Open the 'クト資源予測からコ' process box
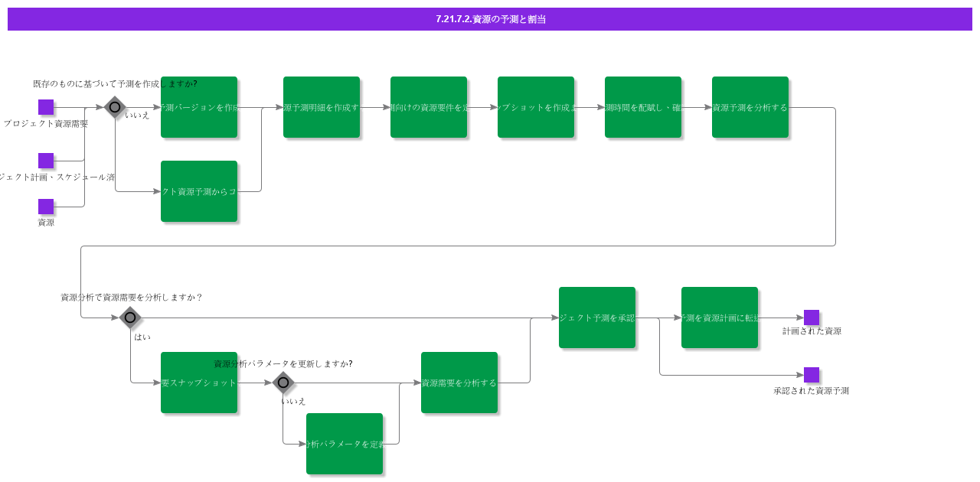 click(199, 191)
